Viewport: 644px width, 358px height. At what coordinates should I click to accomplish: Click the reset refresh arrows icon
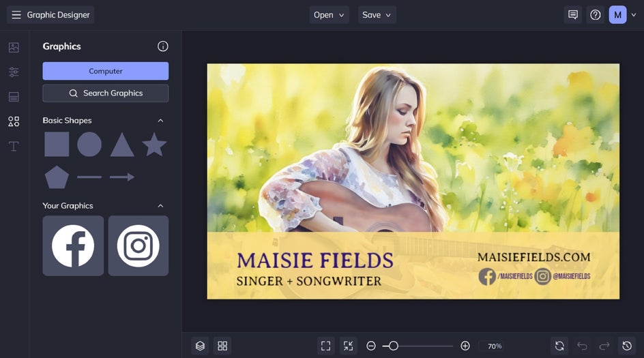pyautogui.click(x=559, y=346)
